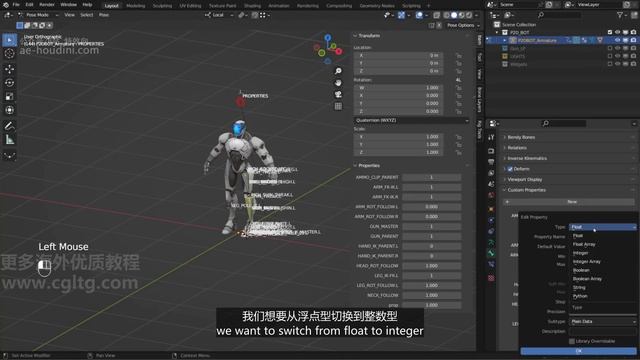This screenshot has height=360, width=640.
Task: Enable the Library Overridable checkbox
Action: point(572,341)
